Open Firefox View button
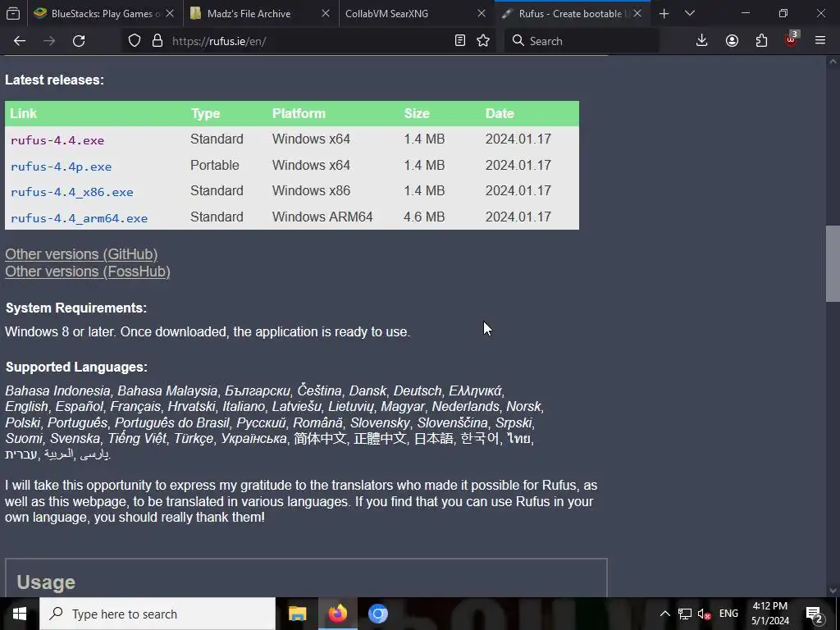Screen dimensions: 840x630 pyautogui.click(x=13, y=13)
